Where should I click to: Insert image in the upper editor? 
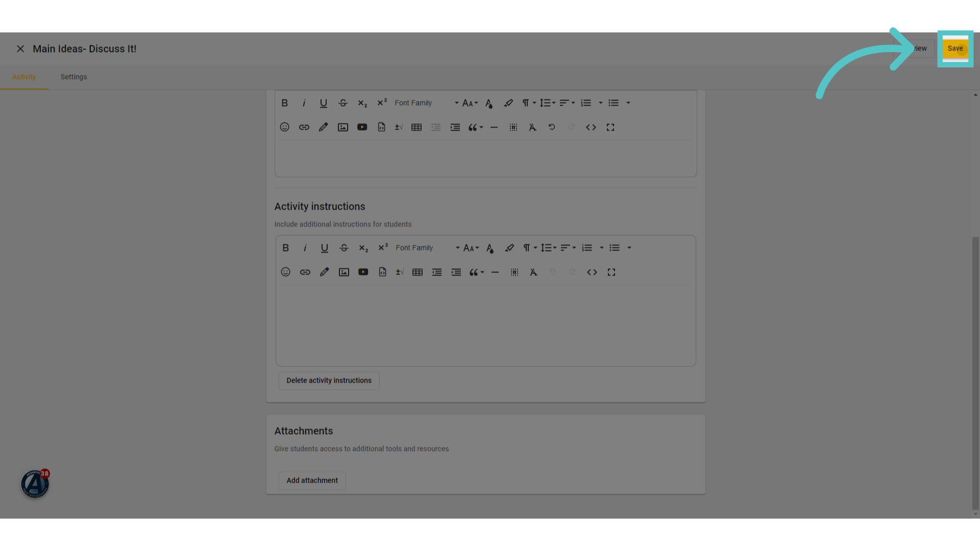coord(343,127)
